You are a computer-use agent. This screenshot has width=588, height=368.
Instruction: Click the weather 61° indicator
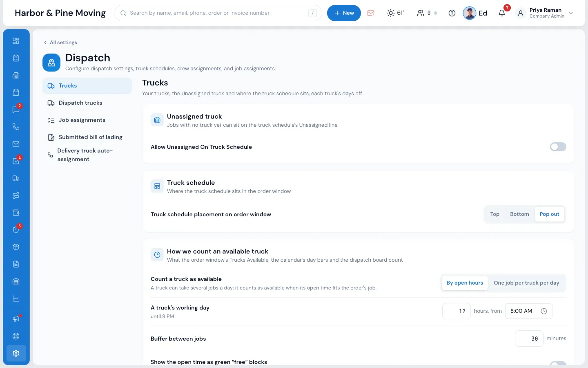tap(395, 13)
